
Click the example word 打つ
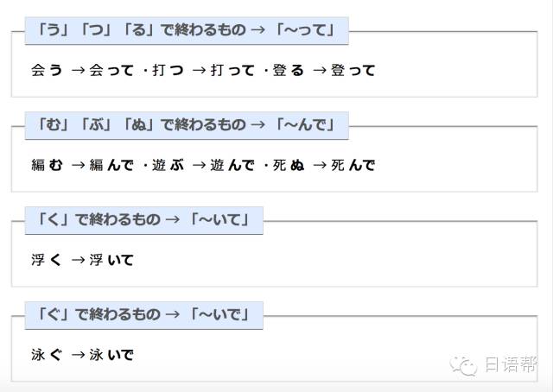(x=168, y=70)
